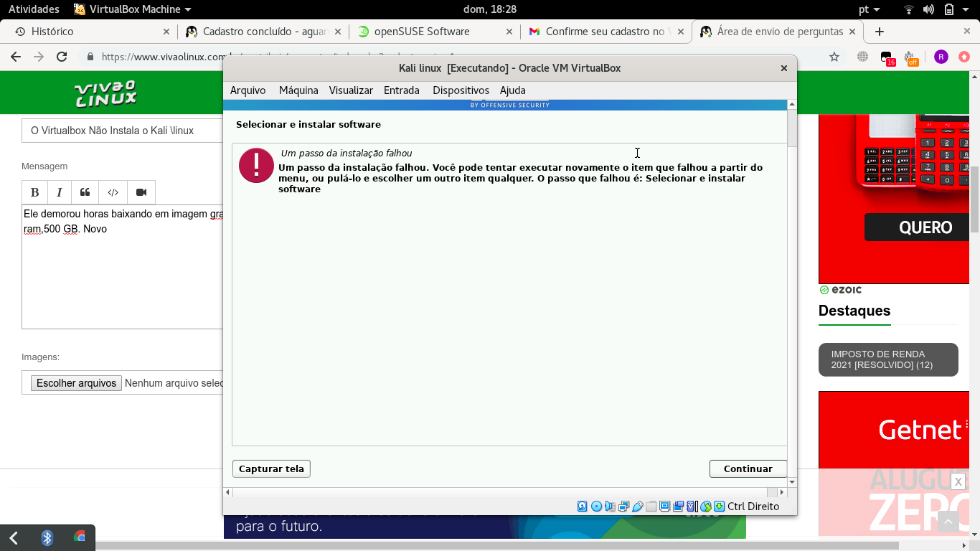
Task: Insert code tag in message editor
Action: coord(113,192)
